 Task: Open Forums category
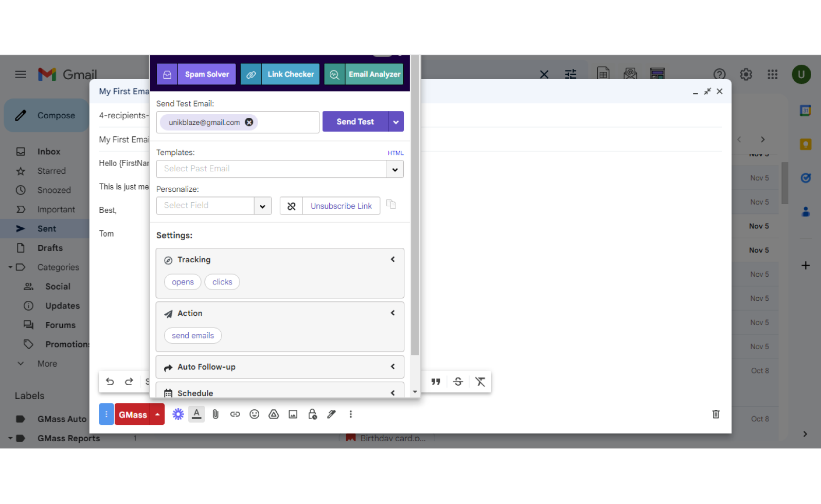pos(60,325)
